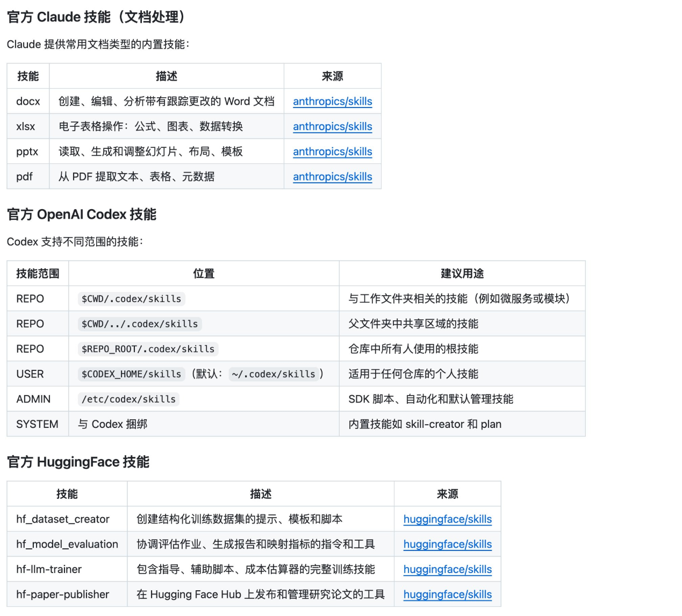This screenshot has height=616, width=682.
Task: Open the anthropics/skills link in the pdf row
Action: 332,176
